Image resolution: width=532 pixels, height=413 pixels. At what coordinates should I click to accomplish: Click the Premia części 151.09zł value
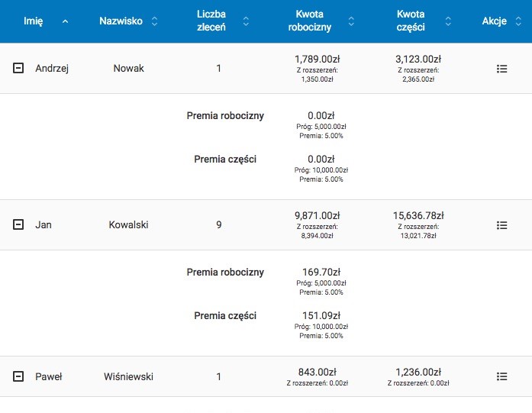pyautogui.click(x=321, y=316)
